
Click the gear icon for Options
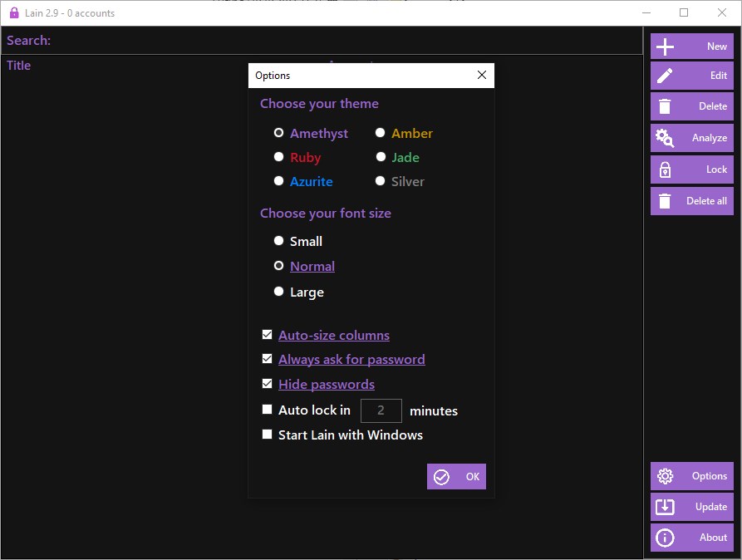pyautogui.click(x=665, y=476)
